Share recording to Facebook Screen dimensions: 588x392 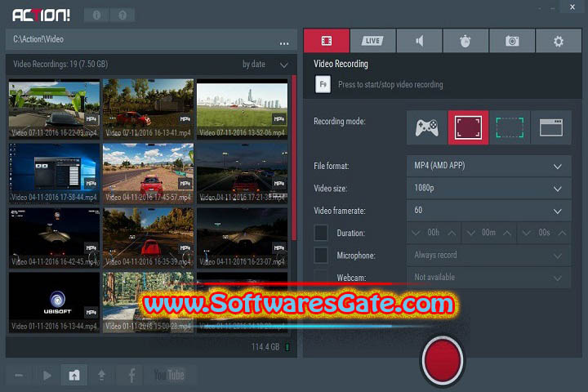tap(131, 375)
